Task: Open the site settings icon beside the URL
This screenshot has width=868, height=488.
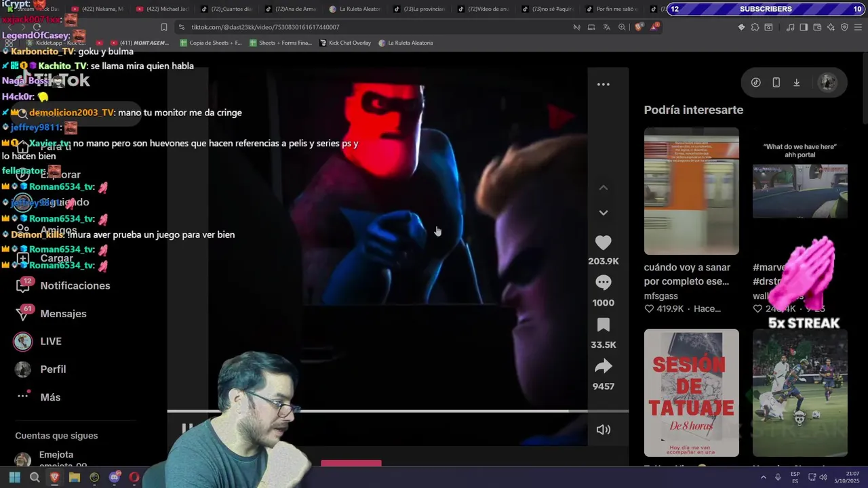Action: point(181,27)
